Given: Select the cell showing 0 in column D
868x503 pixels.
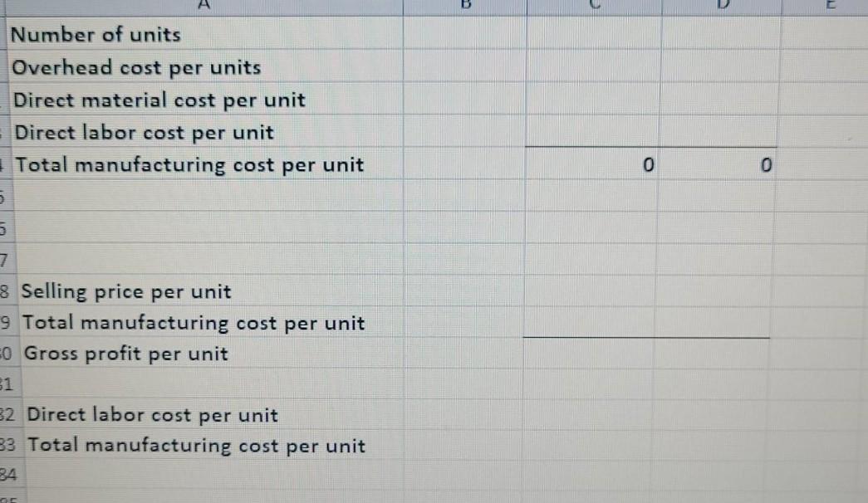Looking at the screenshot, I should click(x=721, y=165).
